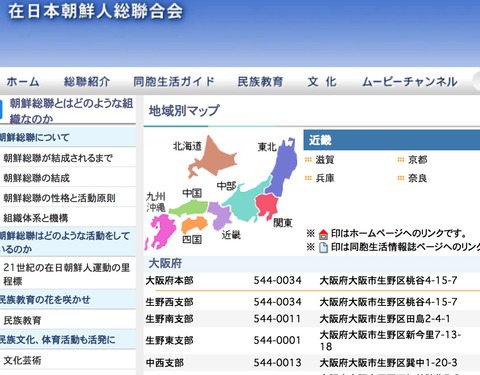Go to 民族教育 in the top navigation

[x=260, y=82]
